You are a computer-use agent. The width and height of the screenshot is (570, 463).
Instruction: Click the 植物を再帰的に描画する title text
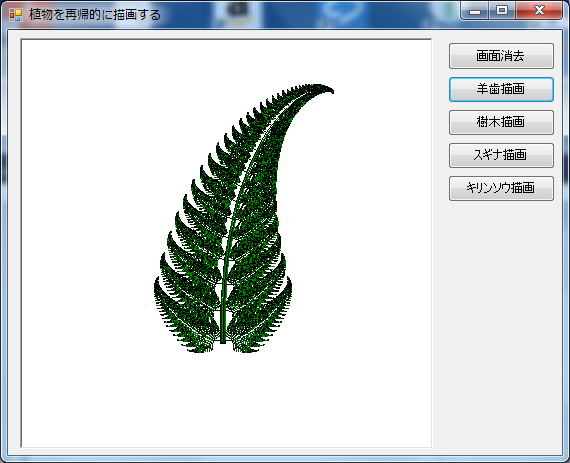95,15
